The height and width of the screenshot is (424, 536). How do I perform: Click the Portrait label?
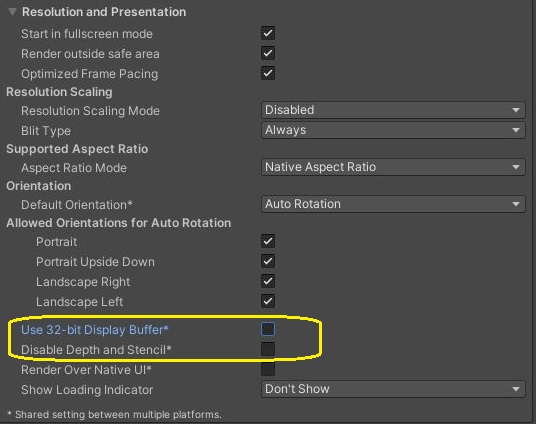click(56, 242)
